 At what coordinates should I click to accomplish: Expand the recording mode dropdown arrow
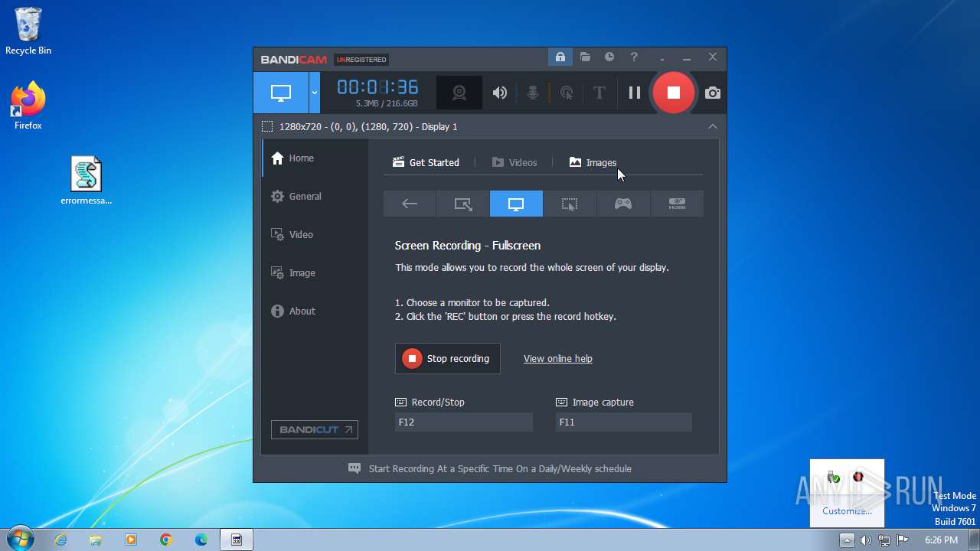pyautogui.click(x=315, y=93)
